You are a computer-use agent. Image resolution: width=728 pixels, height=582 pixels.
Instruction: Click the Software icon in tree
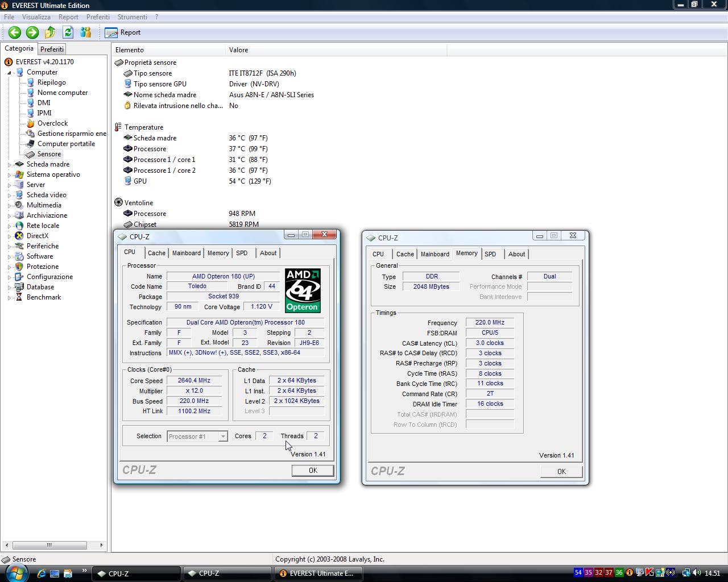19,256
